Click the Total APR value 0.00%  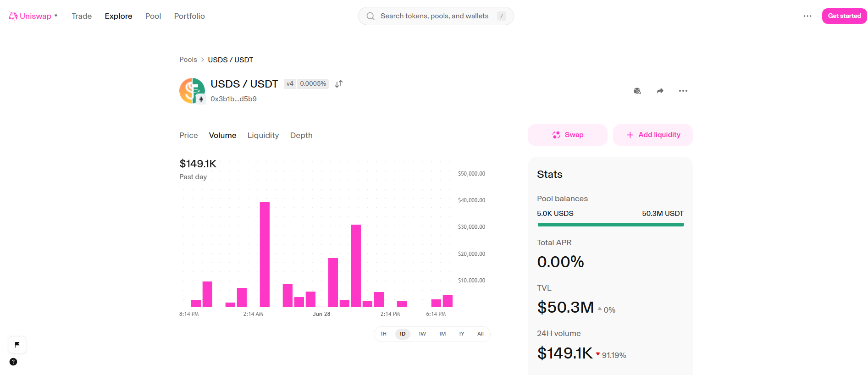point(560,262)
